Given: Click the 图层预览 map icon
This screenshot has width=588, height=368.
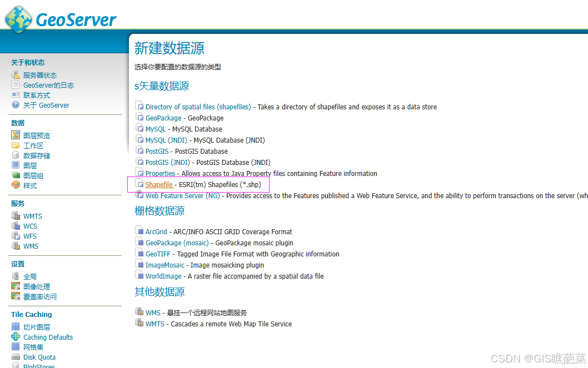Looking at the screenshot, I should (x=16, y=135).
